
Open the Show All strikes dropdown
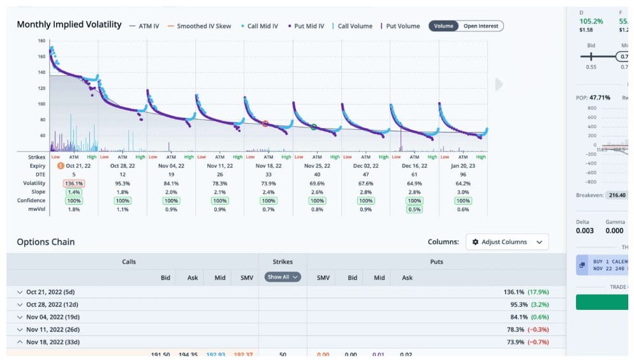283,277
